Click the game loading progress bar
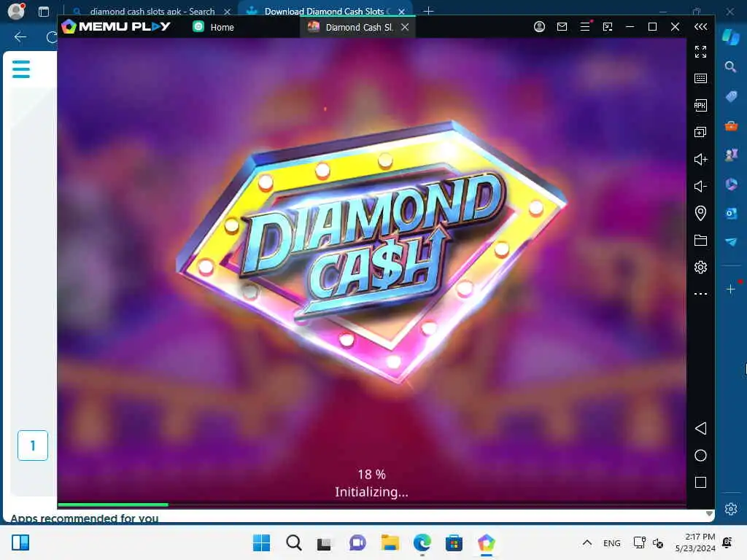 (x=371, y=505)
